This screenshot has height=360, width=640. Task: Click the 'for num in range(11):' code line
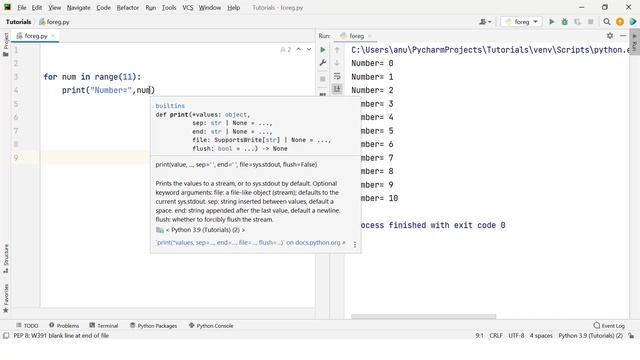(x=92, y=77)
